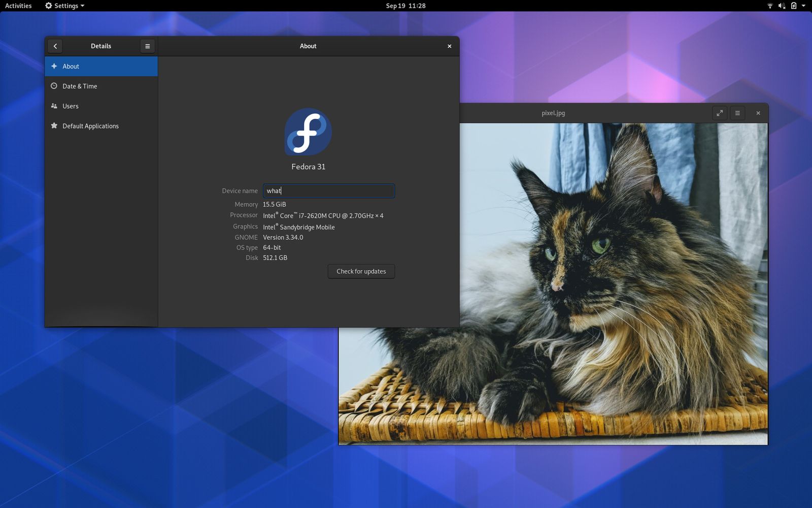Open the image viewer hamburger menu

click(737, 113)
